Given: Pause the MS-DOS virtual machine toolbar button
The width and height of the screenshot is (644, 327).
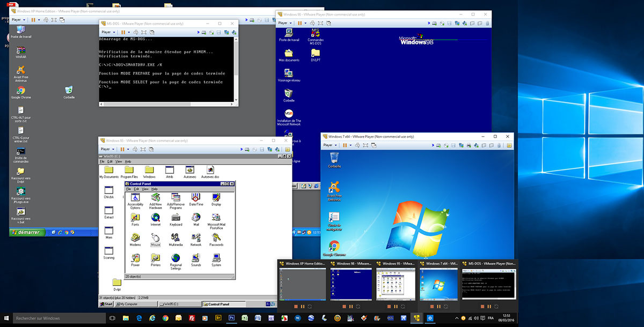Looking at the screenshot, I should pyautogui.click(x=122, y=32).
